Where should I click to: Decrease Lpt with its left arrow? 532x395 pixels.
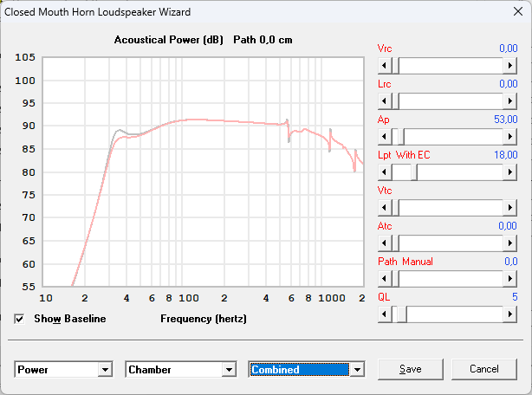(385, 172)
